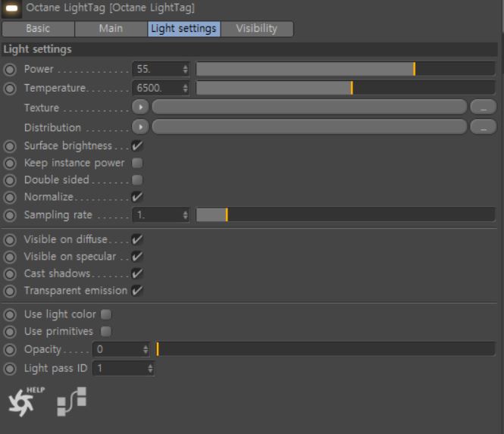Open the Visibility tab

click(x=257, y=29)
